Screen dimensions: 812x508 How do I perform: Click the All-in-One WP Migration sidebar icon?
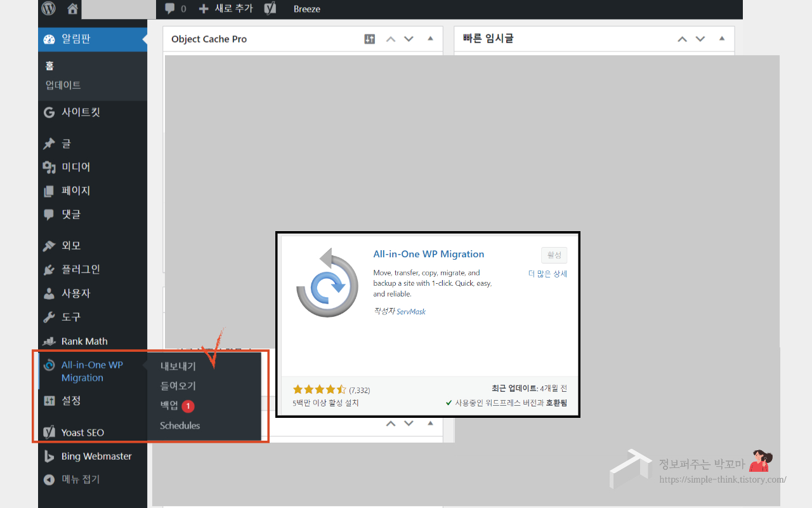pos(49,365)
